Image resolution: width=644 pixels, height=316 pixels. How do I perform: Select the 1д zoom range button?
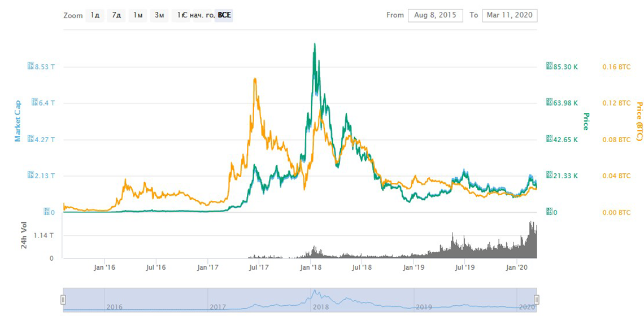click(95, 15)
